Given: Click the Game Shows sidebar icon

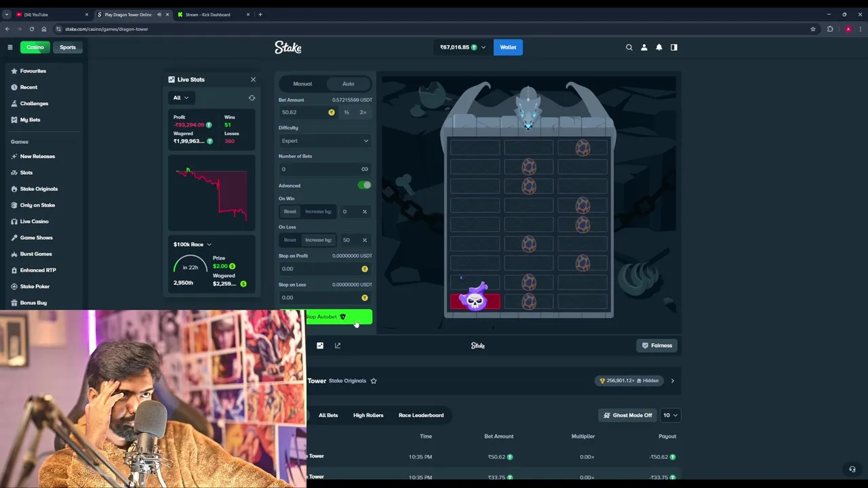Looking at the screenshot, I should (x=14, y=238).
